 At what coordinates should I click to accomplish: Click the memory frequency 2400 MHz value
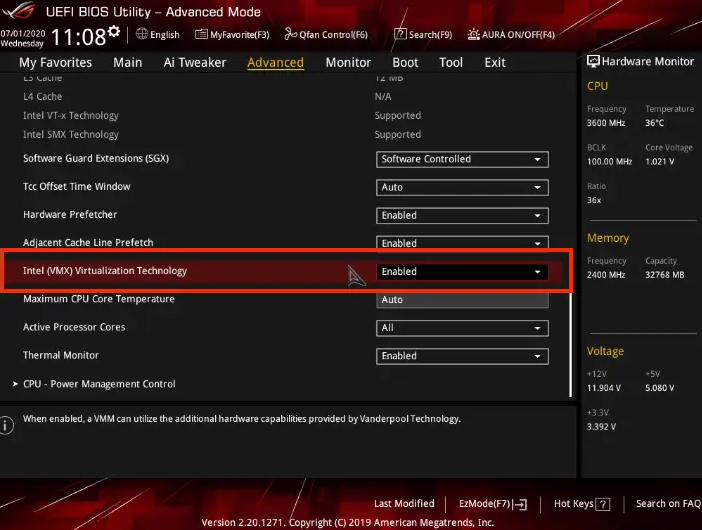click(606, 275)
